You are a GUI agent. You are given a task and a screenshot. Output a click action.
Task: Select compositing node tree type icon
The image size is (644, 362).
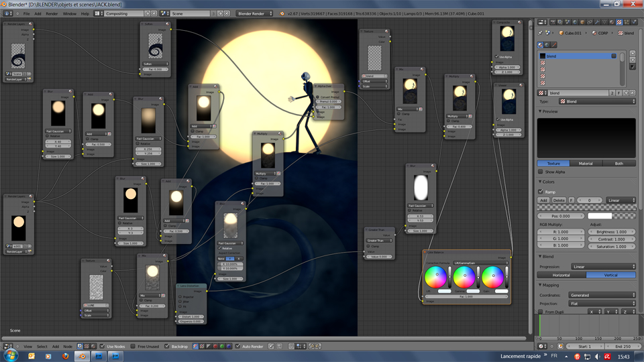click(80, 346)
